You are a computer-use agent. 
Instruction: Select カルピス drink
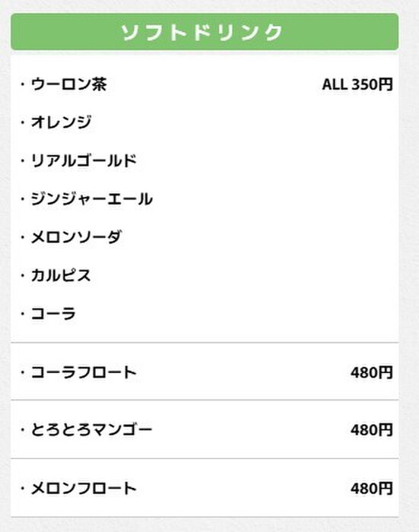pos(61,275)
